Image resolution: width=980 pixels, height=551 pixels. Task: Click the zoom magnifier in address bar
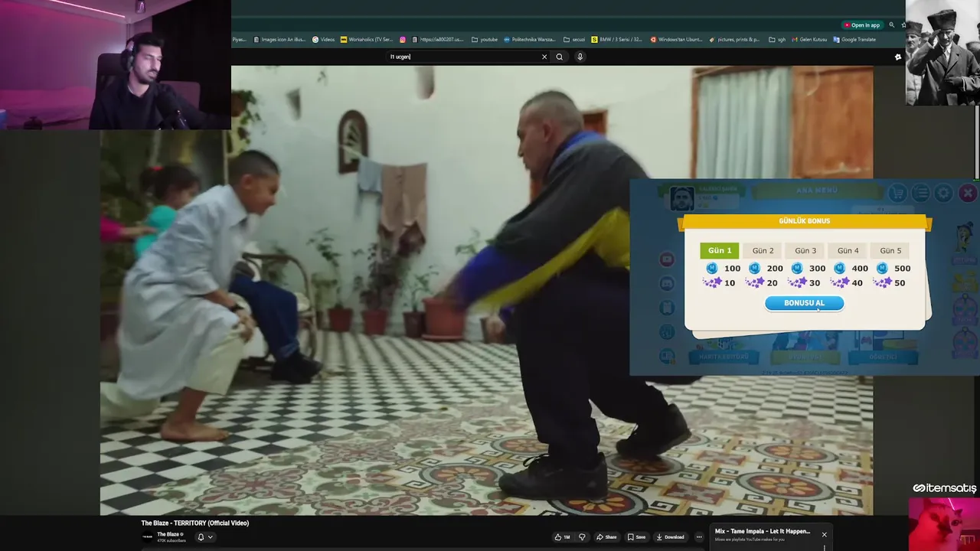891,25
